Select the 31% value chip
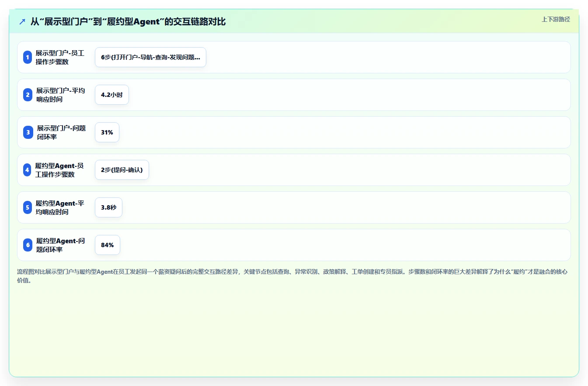Image resolution: width=588 pixels, height=386 pixels. 107,132
